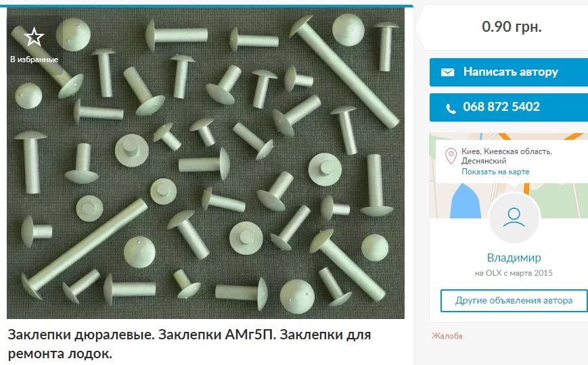Viewport: 588px width, 365px height.
Task: Click the location pin icon
Action: [x=451, y=156]
